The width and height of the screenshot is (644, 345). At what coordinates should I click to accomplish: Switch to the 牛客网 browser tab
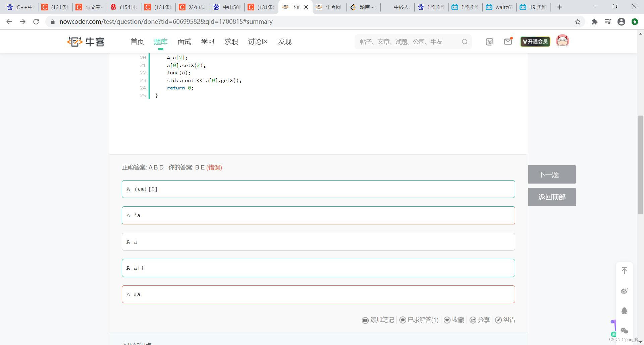329,7
